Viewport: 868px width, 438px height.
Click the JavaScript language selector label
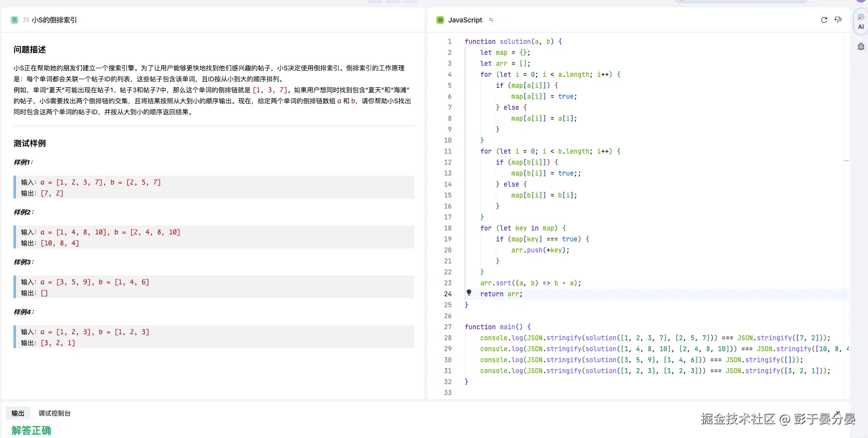click(x=465, y=20)
